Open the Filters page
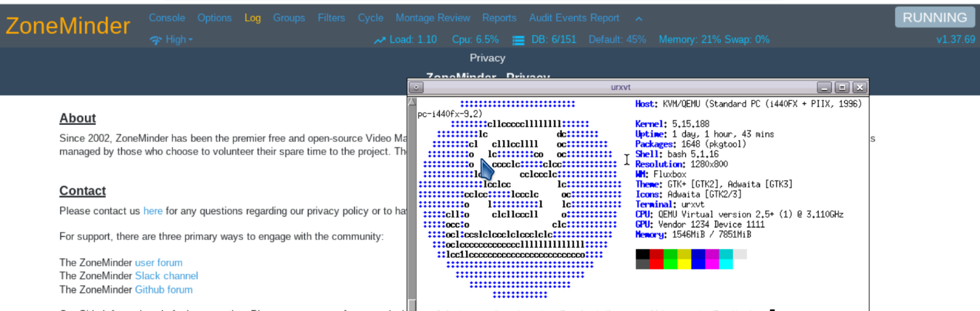 [x=332, y=17]
